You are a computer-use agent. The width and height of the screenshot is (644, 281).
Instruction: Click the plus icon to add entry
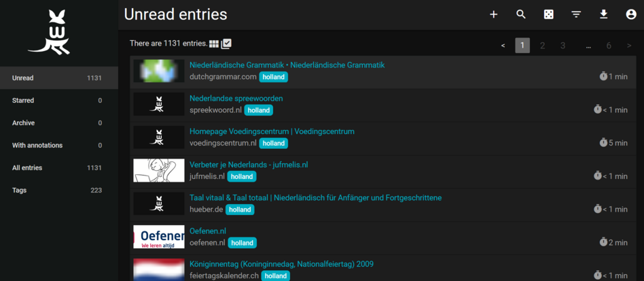coord(494,14)
